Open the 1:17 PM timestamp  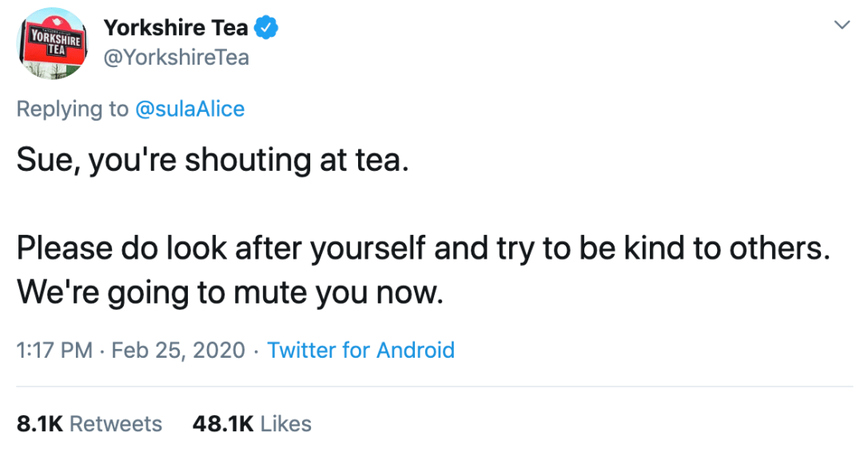tap(54, 351)
